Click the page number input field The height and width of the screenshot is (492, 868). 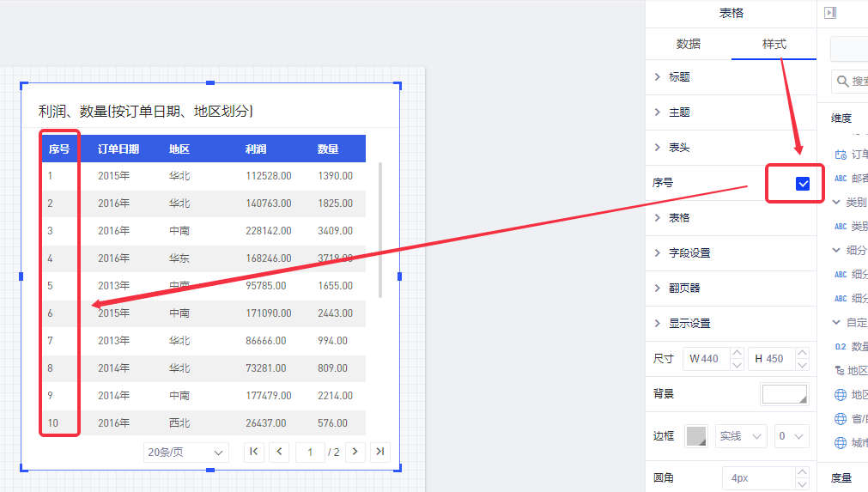click(310, 453)
